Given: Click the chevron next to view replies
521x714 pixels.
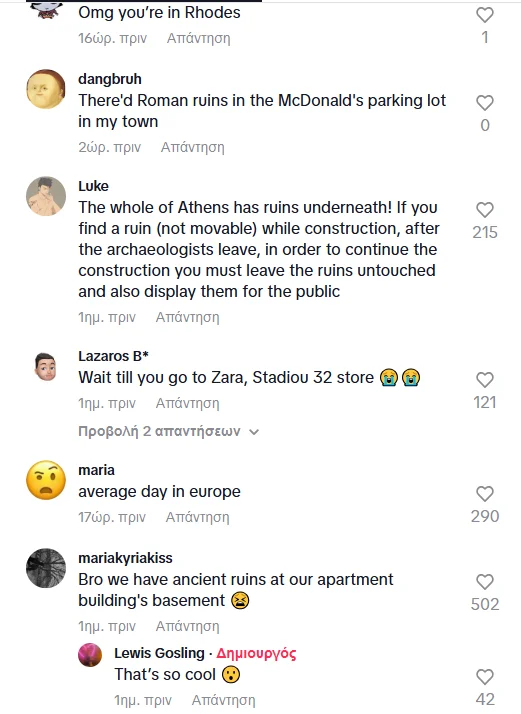Looking at the screenshot, I should (254, 432).
